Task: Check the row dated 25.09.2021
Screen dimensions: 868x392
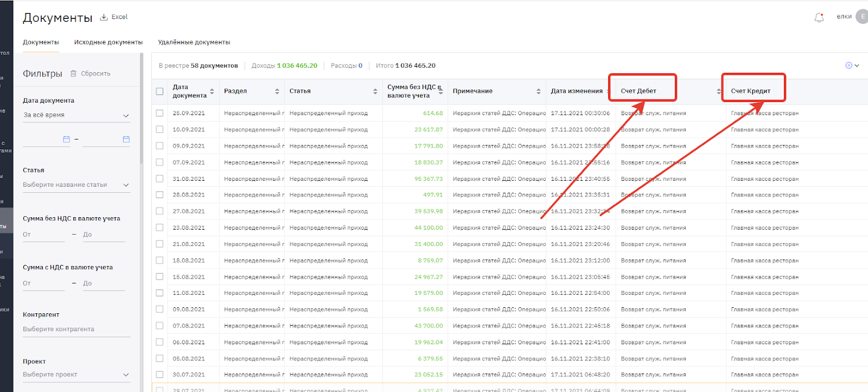Action: tap(159, 113)
